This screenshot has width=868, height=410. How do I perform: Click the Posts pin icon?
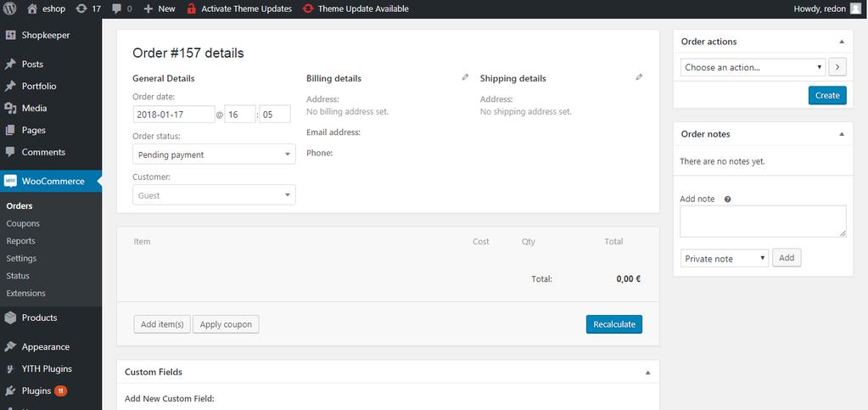click(10, 65)
